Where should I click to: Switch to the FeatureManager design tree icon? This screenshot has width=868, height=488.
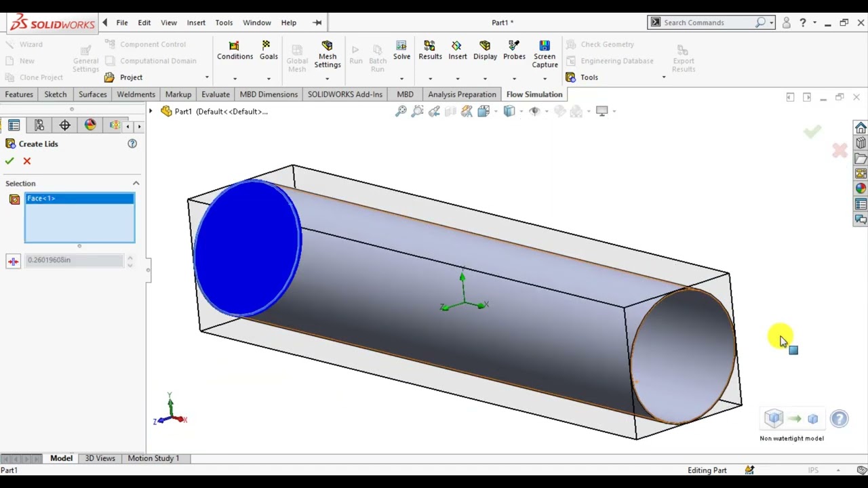pos(14,125)
